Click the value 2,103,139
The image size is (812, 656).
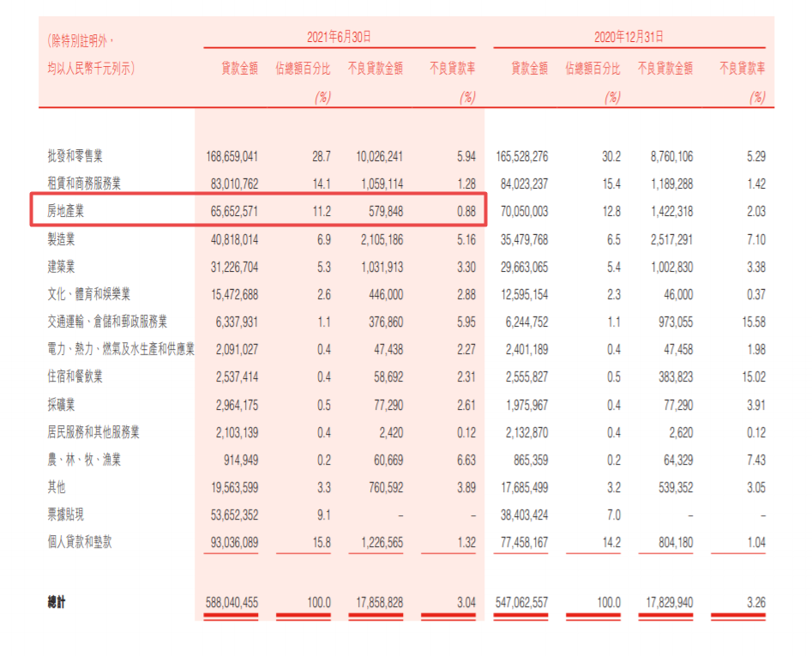coord(237,432)
